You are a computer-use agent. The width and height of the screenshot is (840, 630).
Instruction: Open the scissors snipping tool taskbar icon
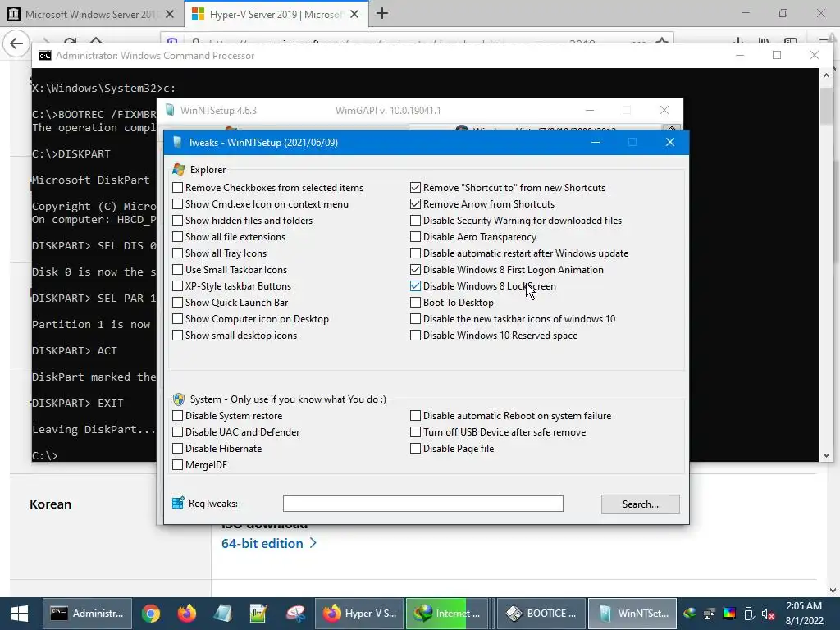pyautogui.click(x=294, y=614)
